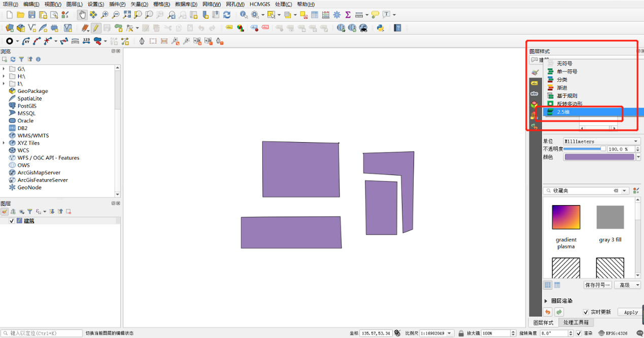Toggle the 渲染 render checkbox in status bar
Screen dimensions: 644x338
click(x=579, y=333)
